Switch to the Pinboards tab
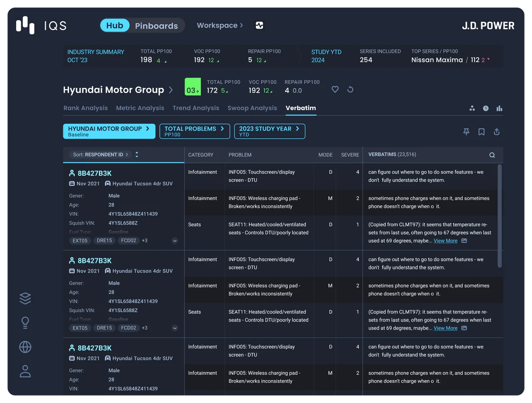Screen dimensions: 532x403 click(x=156, y=26)
